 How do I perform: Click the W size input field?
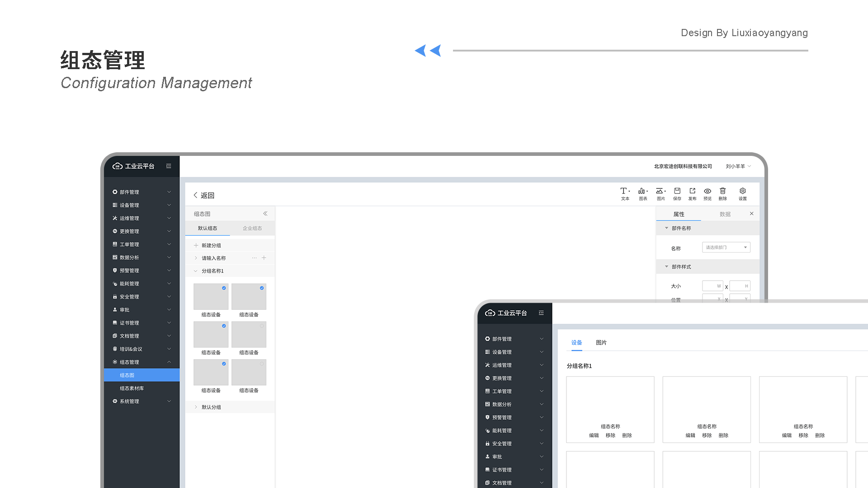pos(712,286)
